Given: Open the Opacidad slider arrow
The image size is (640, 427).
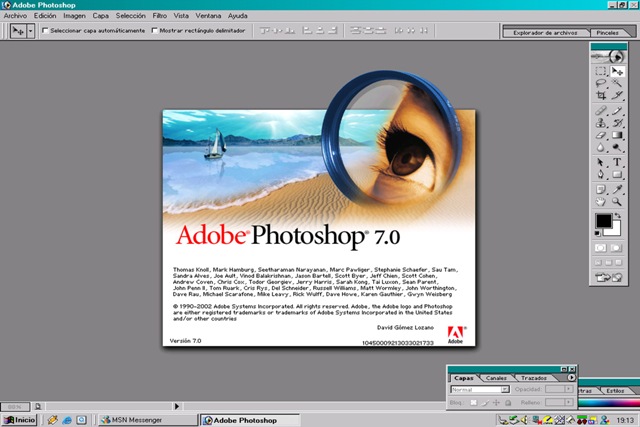Looking at the screenshot, I should (x=569, y=389).
